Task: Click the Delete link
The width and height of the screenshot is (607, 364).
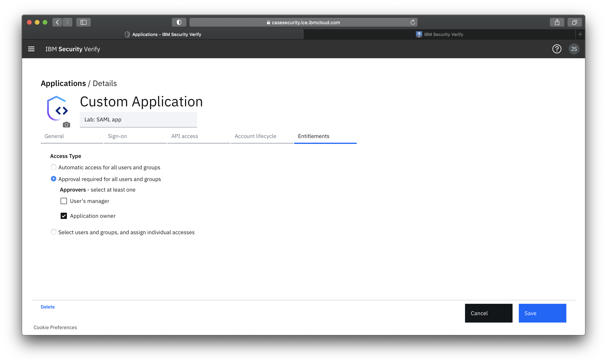Action: (x=48, y=307)
